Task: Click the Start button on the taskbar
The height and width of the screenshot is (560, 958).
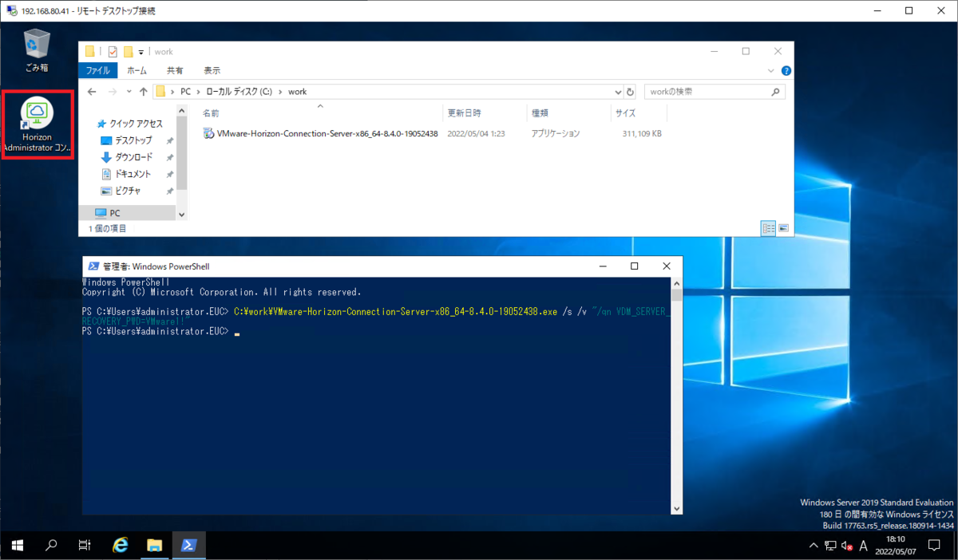Action: click(17, 546)
